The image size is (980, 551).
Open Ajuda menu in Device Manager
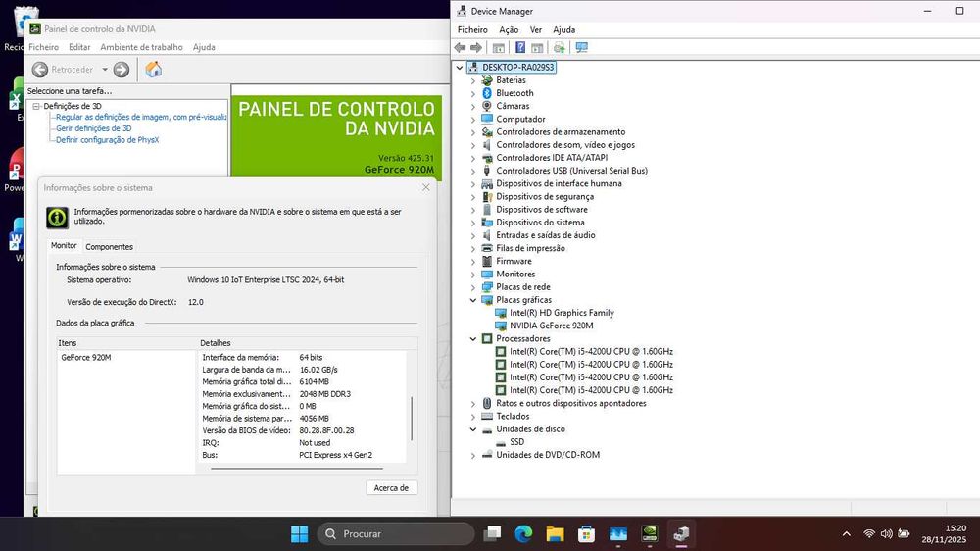[x=563, y=30]
